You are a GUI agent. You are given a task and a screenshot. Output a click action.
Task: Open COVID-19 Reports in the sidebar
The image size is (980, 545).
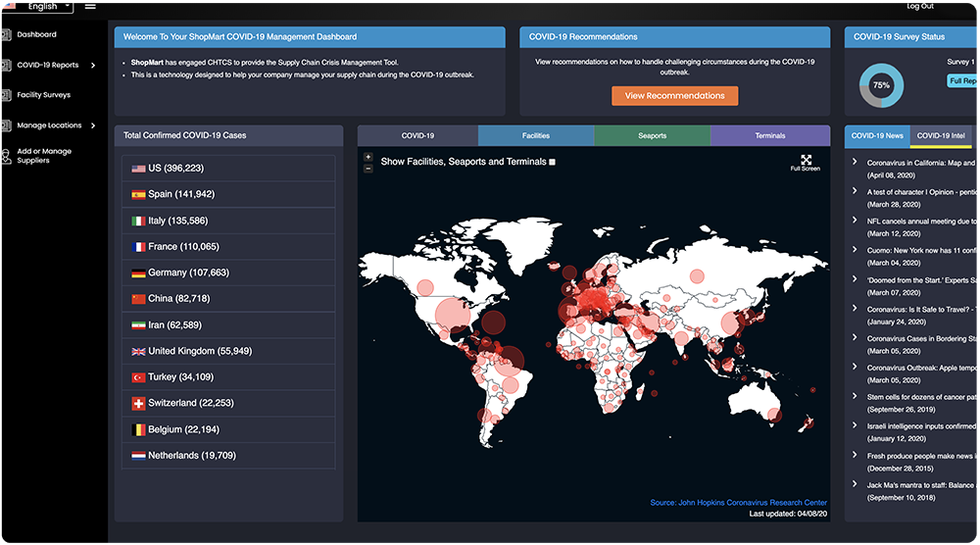47,65
